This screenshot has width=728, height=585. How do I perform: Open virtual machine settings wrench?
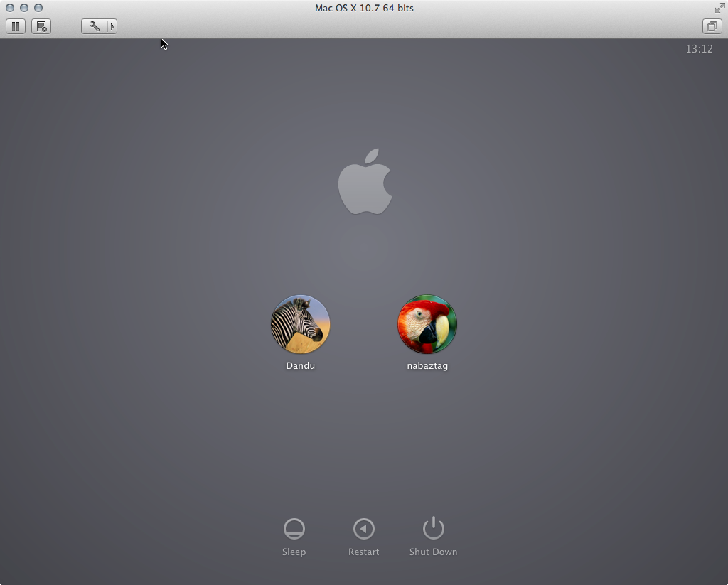pos(94,26)
